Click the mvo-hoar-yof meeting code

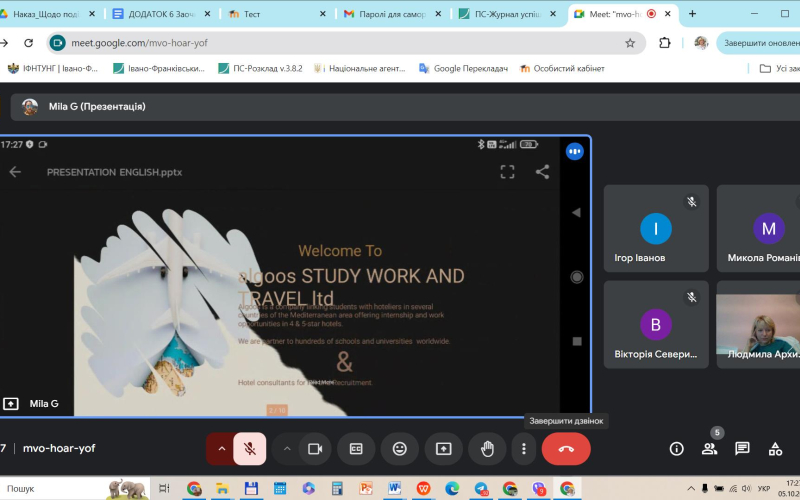(x=59, y=448)
